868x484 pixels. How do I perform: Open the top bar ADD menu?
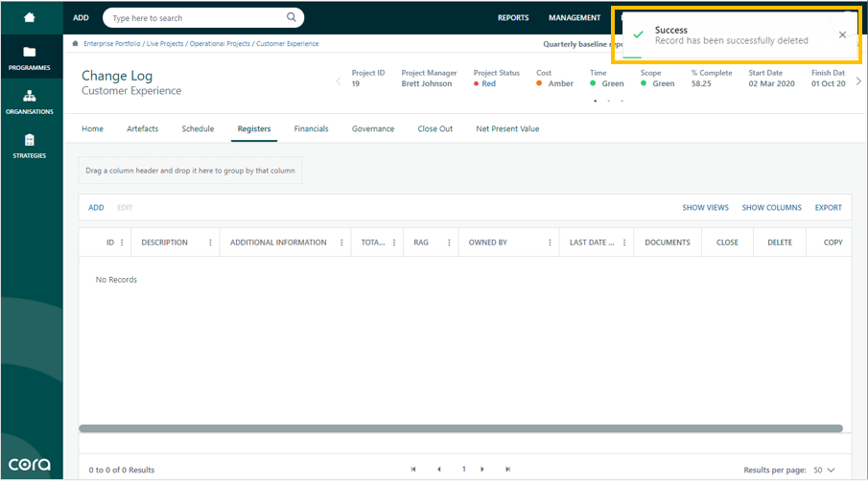point(81,17)
